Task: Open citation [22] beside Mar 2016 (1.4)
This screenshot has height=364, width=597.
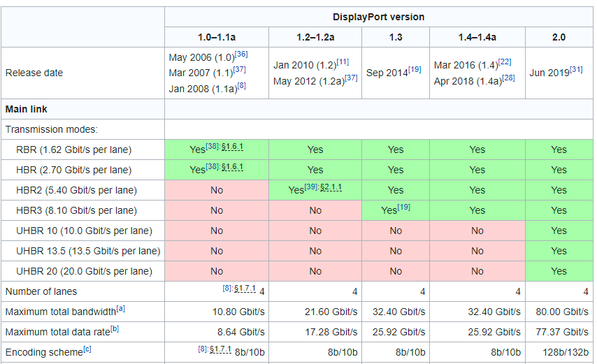Action: 505,62
